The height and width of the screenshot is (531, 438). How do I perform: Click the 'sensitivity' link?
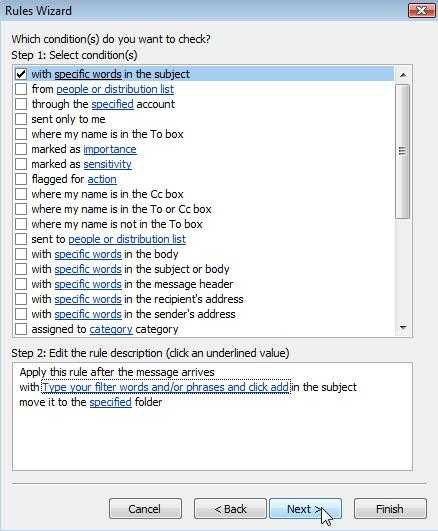[x=107, y=164]
